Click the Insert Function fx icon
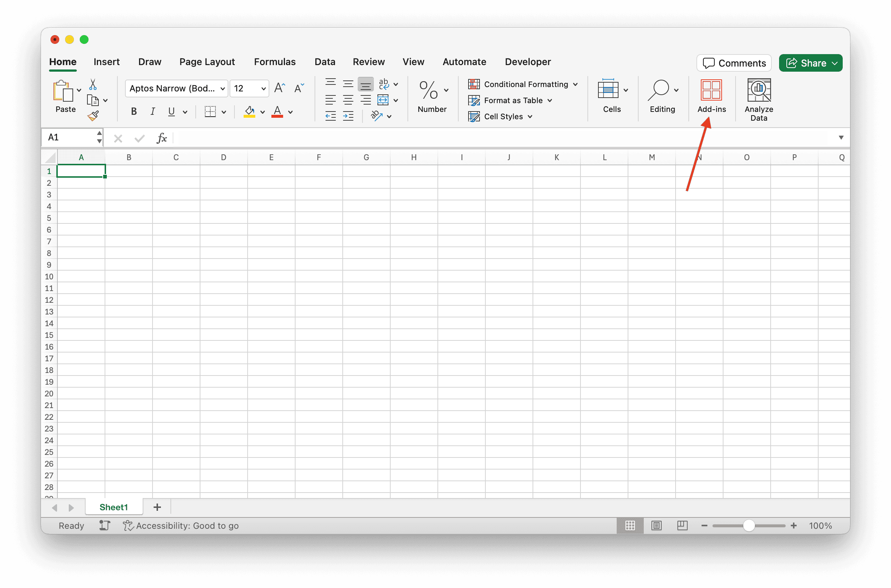891x588 pixels. [161, 138]
